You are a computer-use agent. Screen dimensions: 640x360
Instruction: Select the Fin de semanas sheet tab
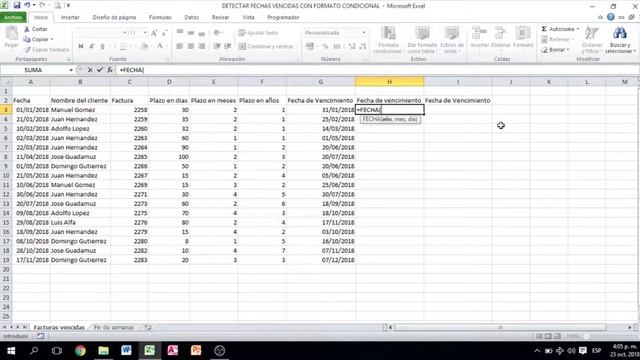pos(114,327)
